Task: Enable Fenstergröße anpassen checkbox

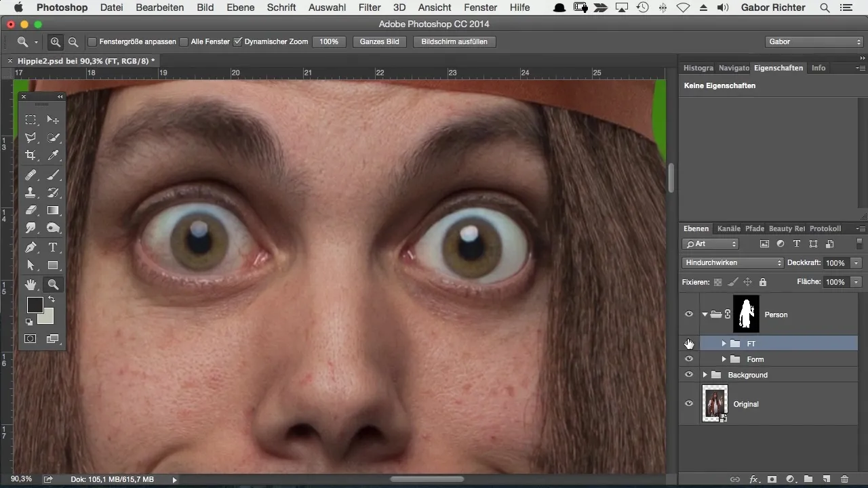Action: point(93,42)
